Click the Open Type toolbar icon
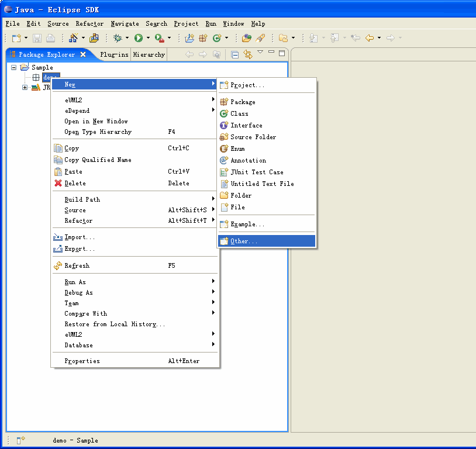The image size is (476, 449). coord(247,38)
